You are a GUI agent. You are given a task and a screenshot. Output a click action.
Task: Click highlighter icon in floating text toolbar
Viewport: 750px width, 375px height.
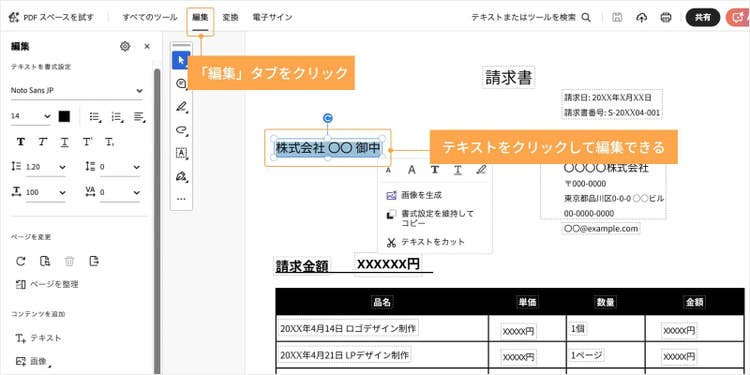pos(481,170)
